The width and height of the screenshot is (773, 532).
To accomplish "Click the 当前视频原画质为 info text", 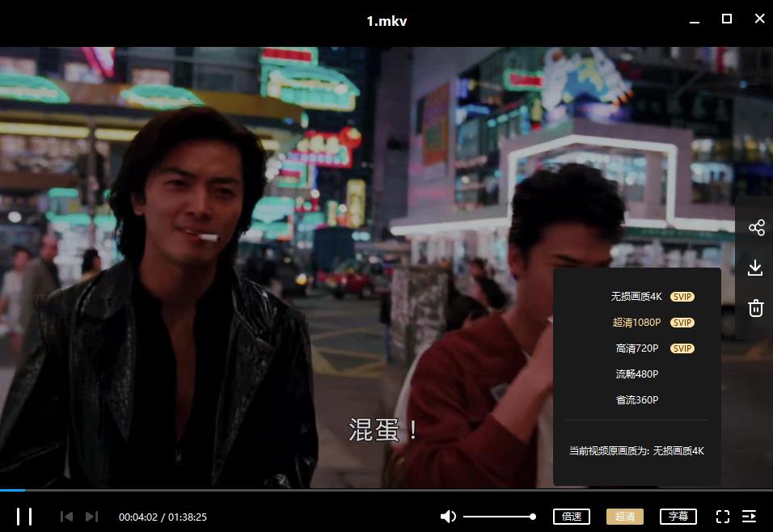I will click(x=636, y=450).
